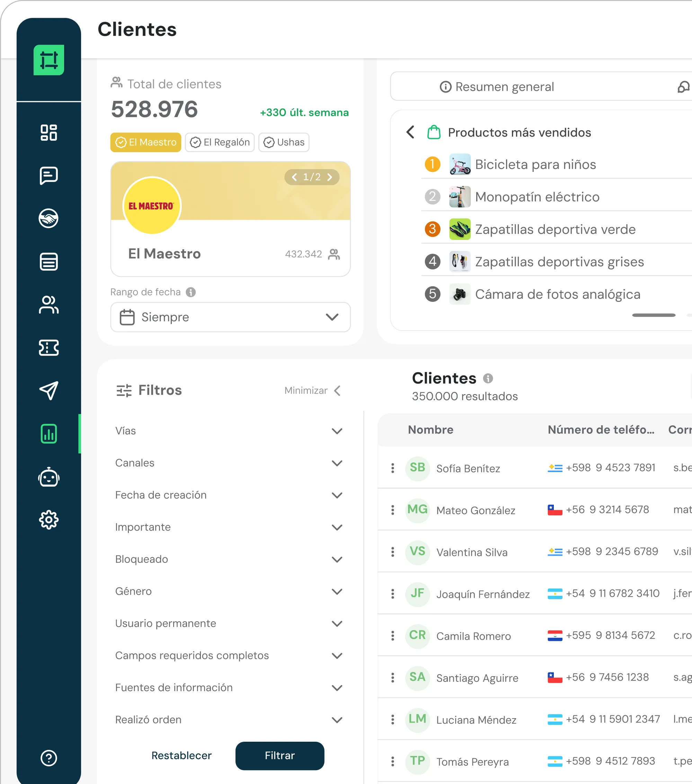Open the paper plane campaigns icon
The image size is (692, 784).
[49, 391]
